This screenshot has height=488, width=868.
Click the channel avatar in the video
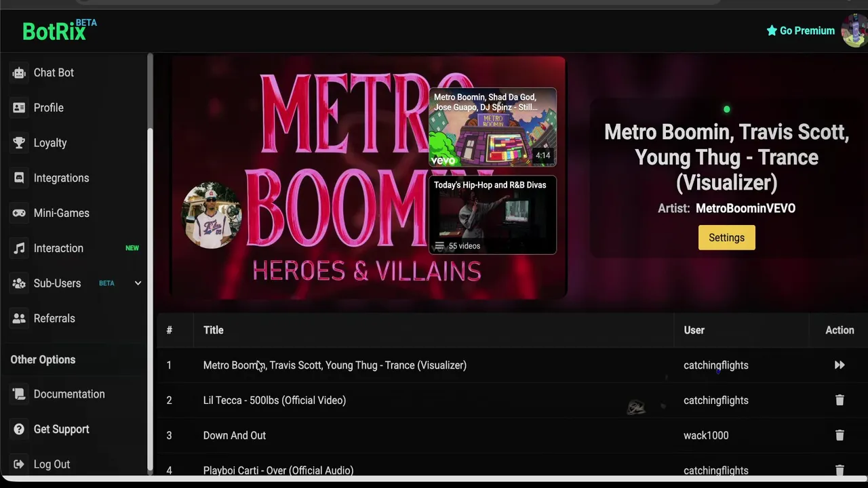[x=212, y=215]
